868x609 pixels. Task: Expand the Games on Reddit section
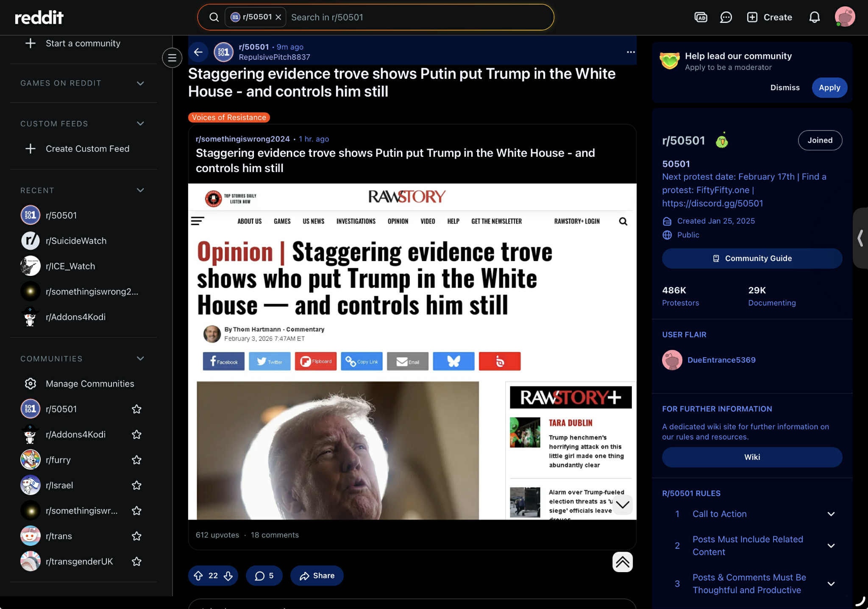[x=140, y=83]
